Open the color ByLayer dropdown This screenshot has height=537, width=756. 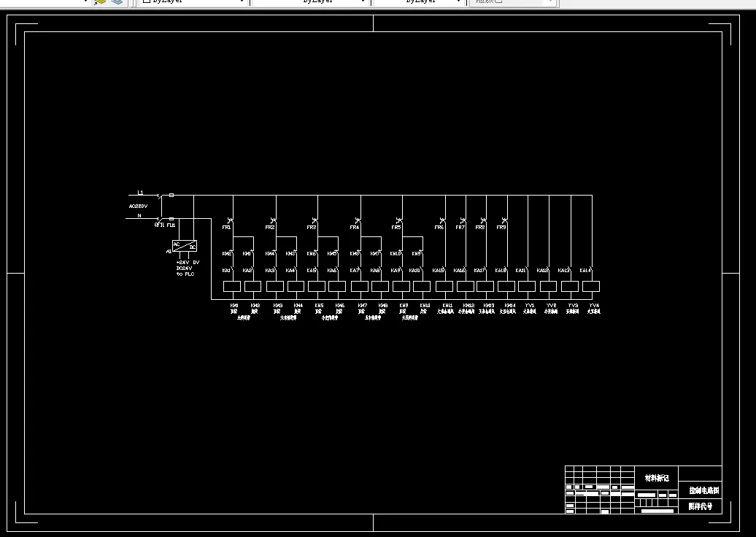pos(193,2)
